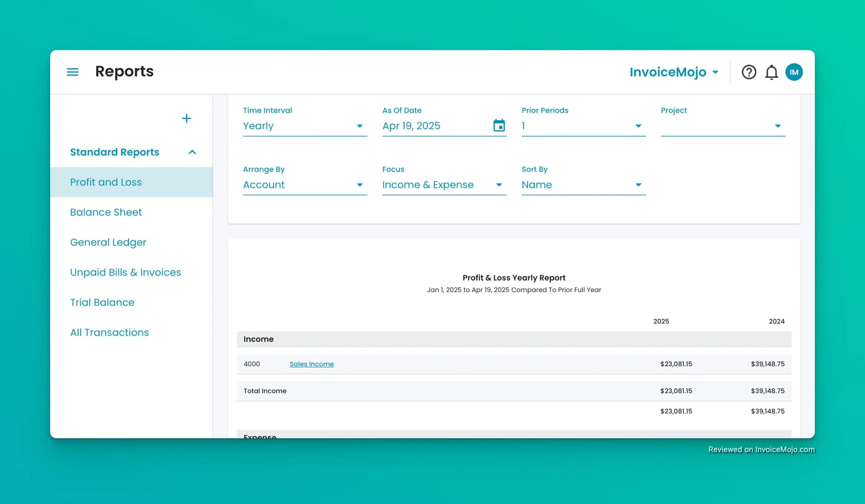This screenshot has width=865, height=504.
Task: Change the Arrange By selection
Action: (304, 185)
